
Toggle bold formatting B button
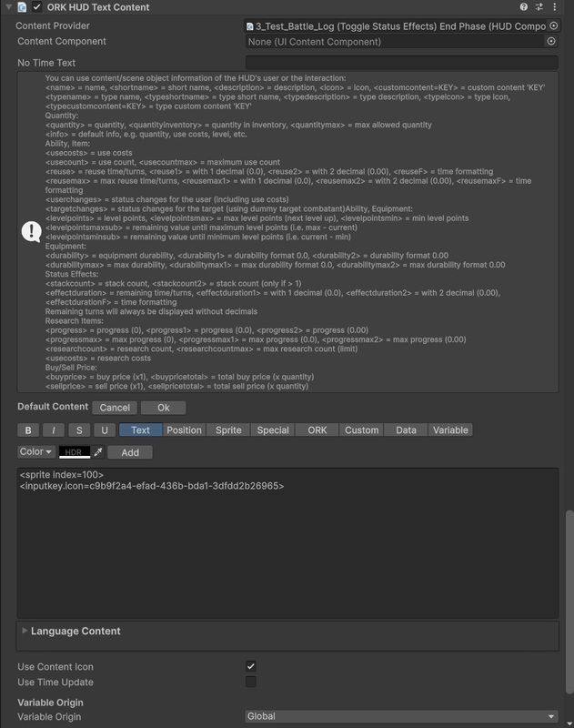pyautogui.click(x=28, y=430)
